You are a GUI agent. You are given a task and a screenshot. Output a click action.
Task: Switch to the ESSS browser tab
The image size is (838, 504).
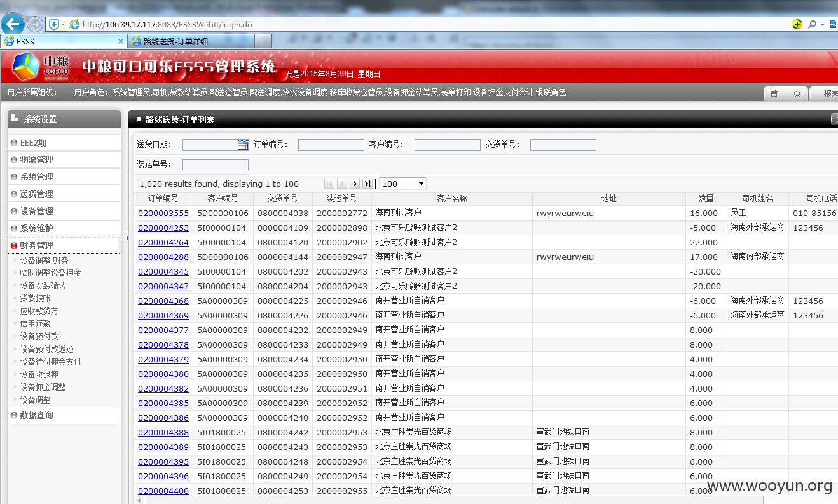[64, 41]
